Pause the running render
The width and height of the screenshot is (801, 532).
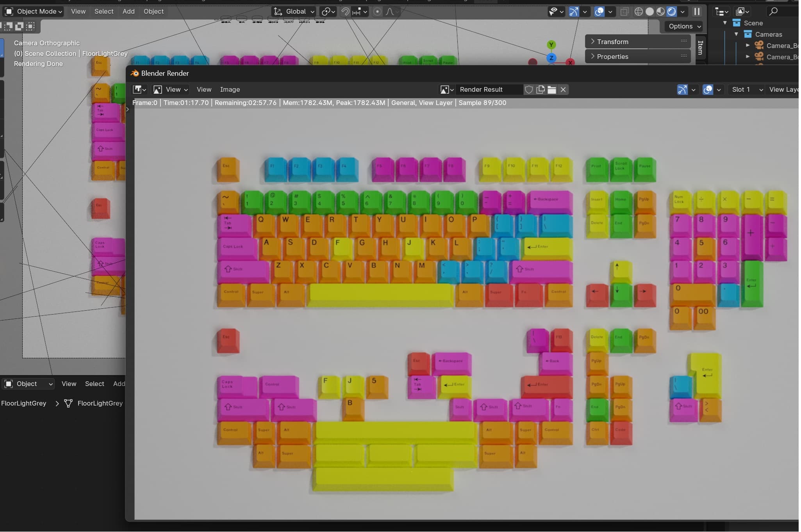698,12
